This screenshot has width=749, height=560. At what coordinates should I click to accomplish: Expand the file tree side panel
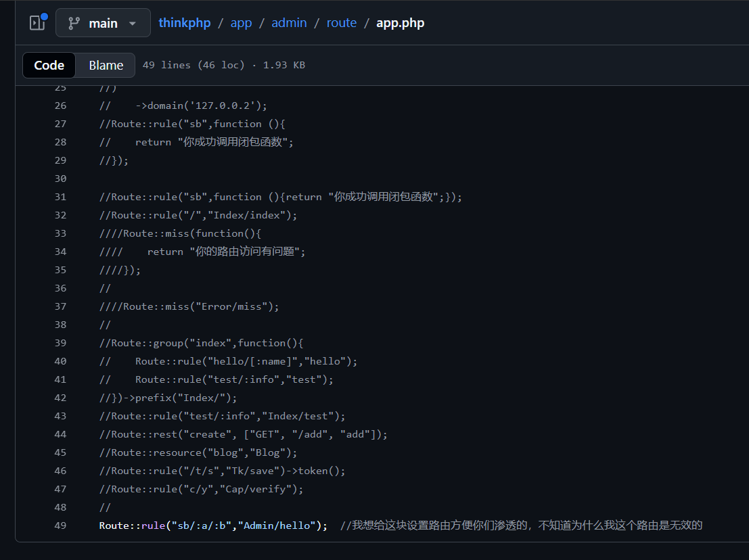[37, 23]
